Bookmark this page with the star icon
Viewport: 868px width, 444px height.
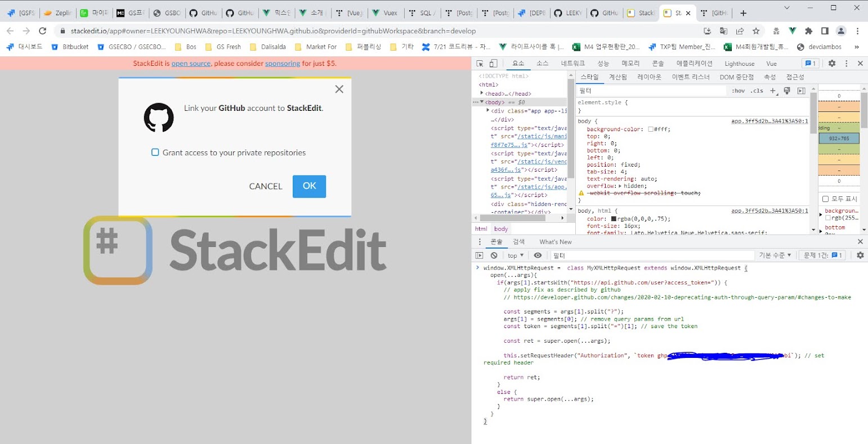(756, 31)
